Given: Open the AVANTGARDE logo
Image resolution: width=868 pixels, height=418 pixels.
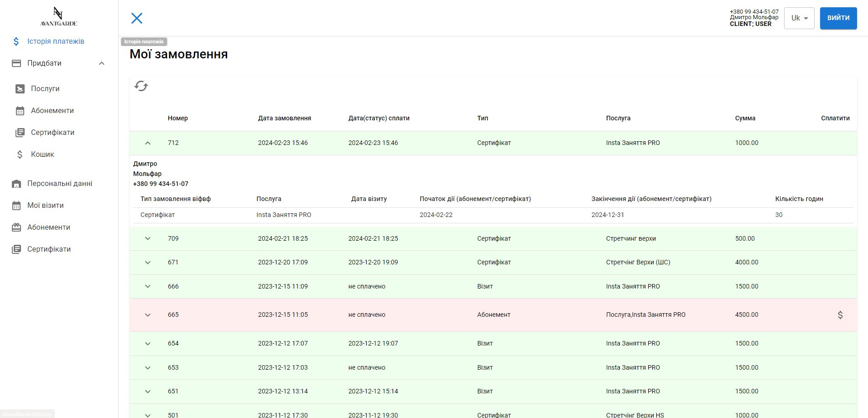Looking at the screenshot, I should coord(58,17).
